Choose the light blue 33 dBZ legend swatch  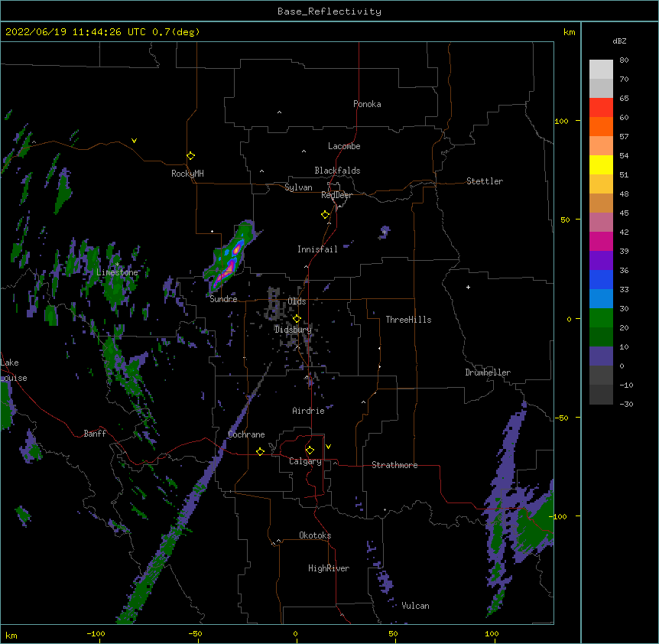coord(601,299)
